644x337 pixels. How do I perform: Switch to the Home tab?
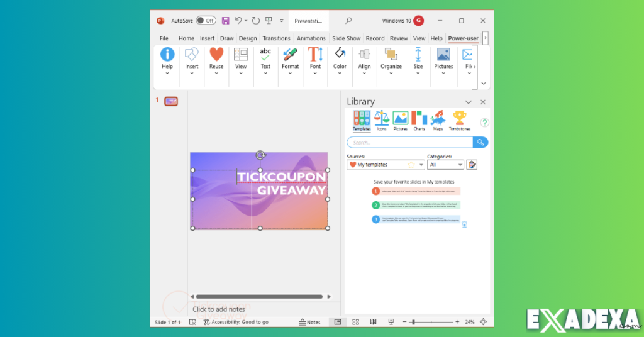(x=186, y=38)
